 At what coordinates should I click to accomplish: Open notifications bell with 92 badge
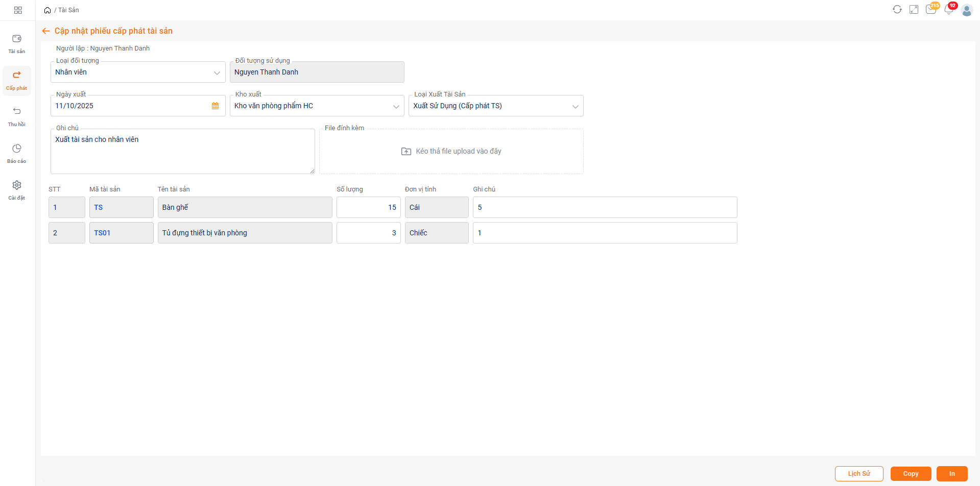[x=948, y=10]
